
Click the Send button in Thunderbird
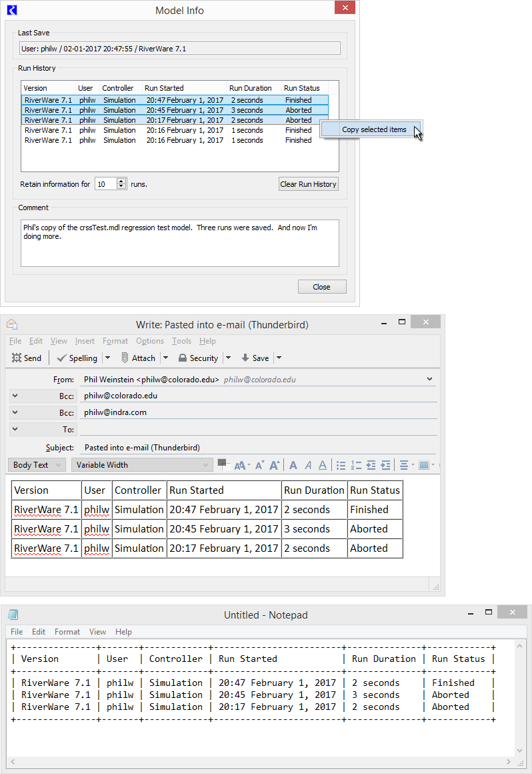tap(27, 358)
